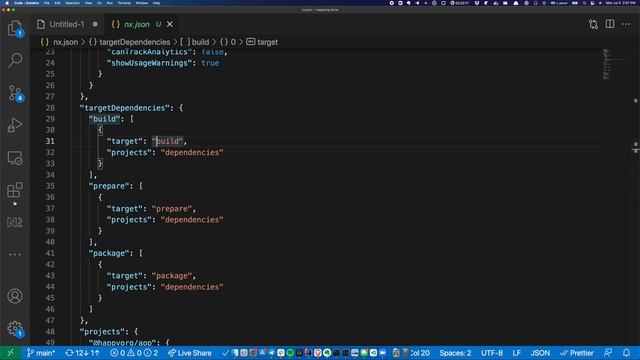Open the Terminal menu
Screen dimensions: 640x360
point(124,3)
